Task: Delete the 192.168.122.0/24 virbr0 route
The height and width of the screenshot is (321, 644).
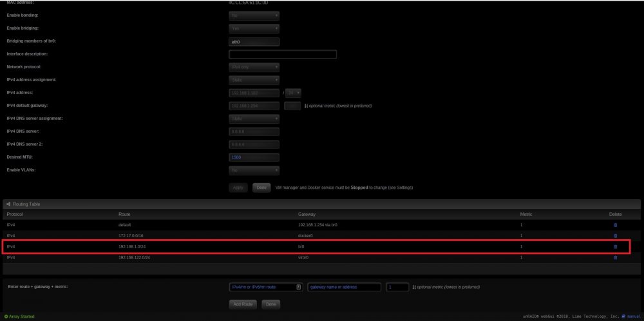Action: 615,257
